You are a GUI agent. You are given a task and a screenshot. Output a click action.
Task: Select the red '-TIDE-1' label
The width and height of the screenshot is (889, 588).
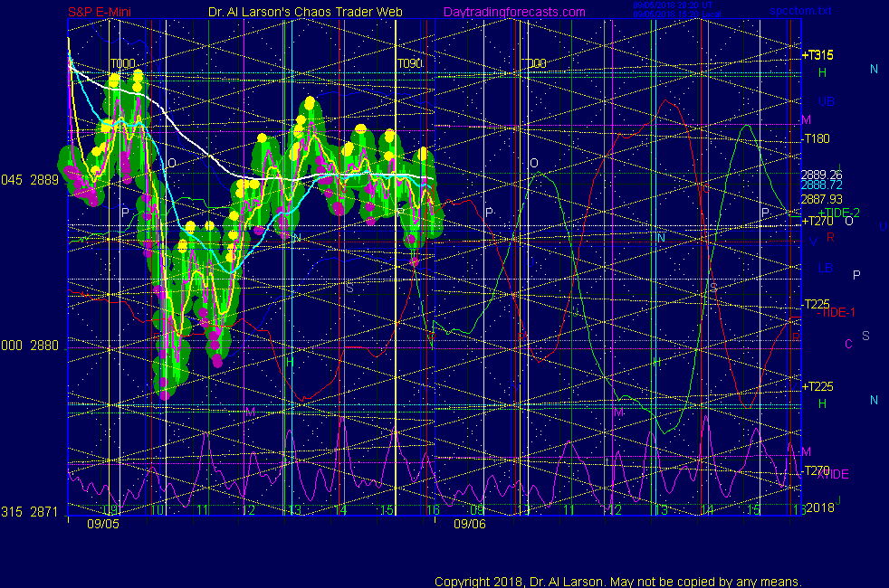(836, 313)
